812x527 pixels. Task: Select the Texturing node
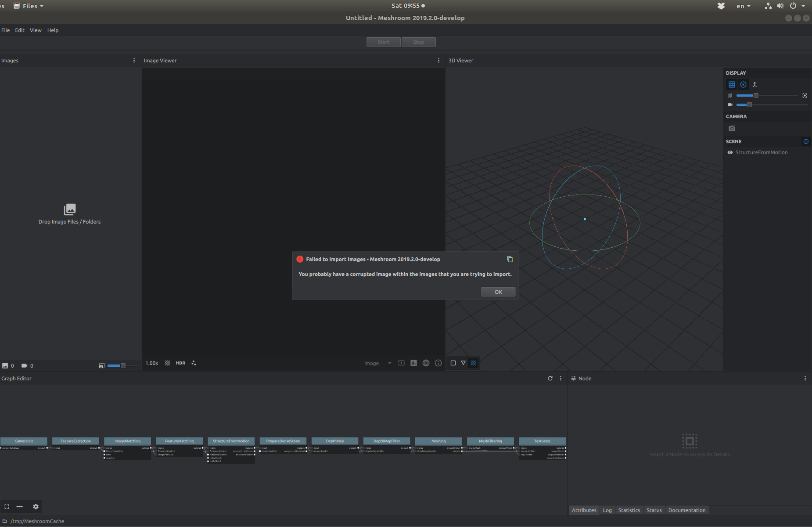542,441
